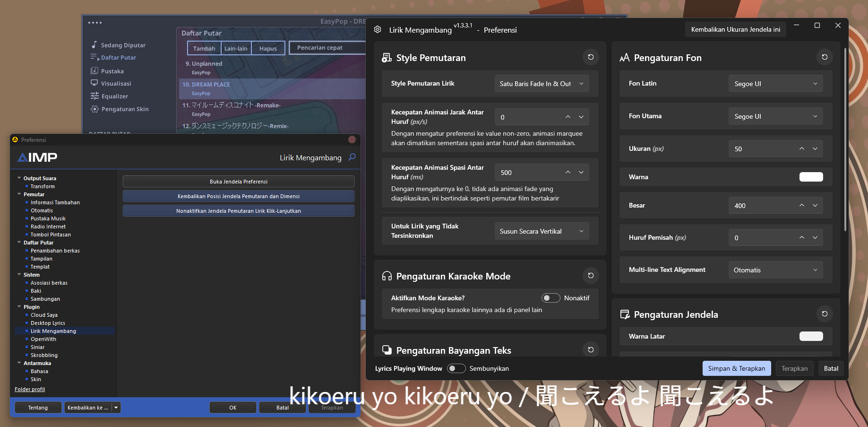
Task: Click Terapkan in Lirik Mengambang Preferensi window
Action: (794, 368)
